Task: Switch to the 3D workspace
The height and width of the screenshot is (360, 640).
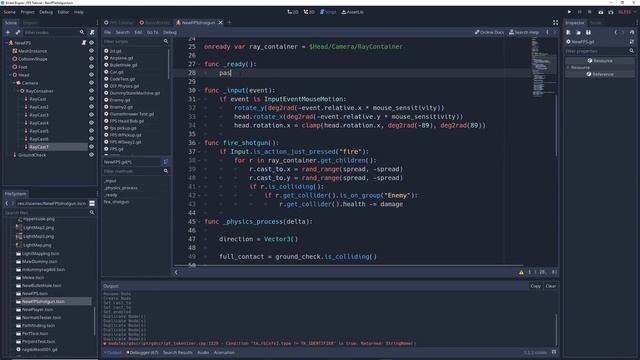Action: (309, 12)
